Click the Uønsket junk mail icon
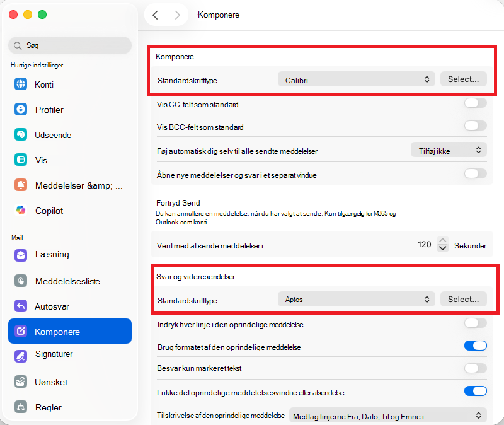 point(21,381)
